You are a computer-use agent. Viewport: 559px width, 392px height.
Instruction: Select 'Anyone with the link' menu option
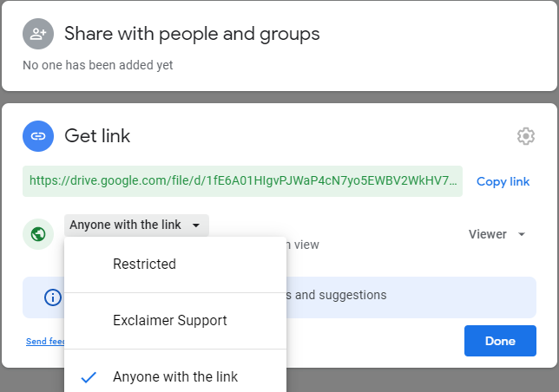(x=175, y=377)
